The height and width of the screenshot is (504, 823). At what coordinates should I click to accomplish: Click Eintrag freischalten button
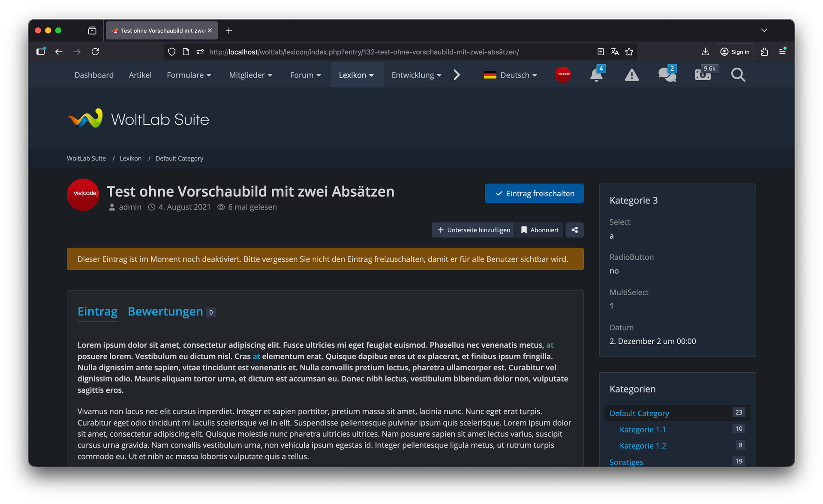[x=534, y=193]
